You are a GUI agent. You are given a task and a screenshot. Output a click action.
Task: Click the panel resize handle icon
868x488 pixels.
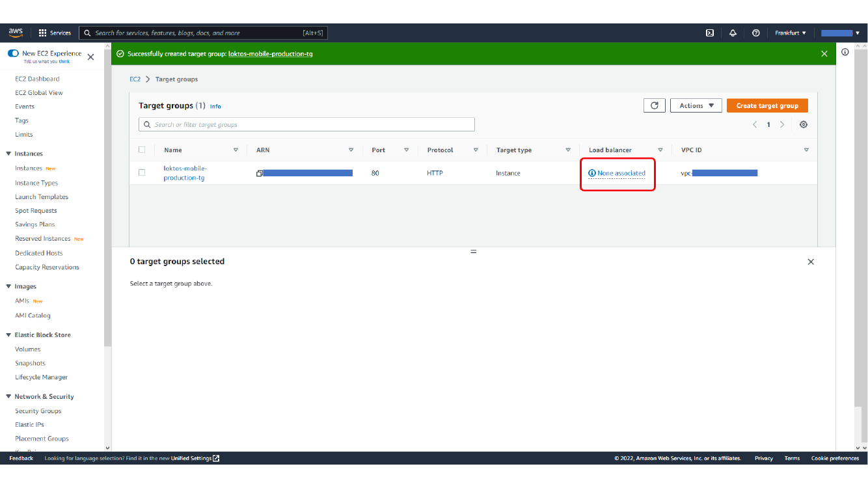tap(474, 251)
